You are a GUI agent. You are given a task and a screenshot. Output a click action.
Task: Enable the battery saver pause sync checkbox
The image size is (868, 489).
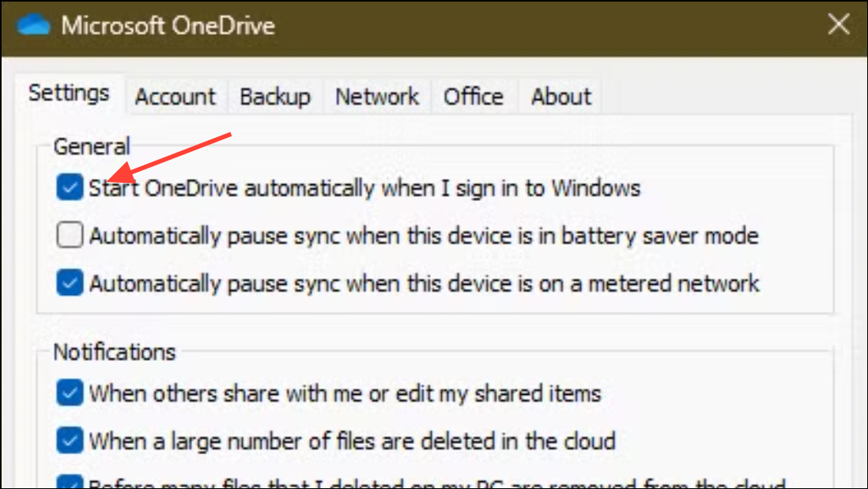70,236
